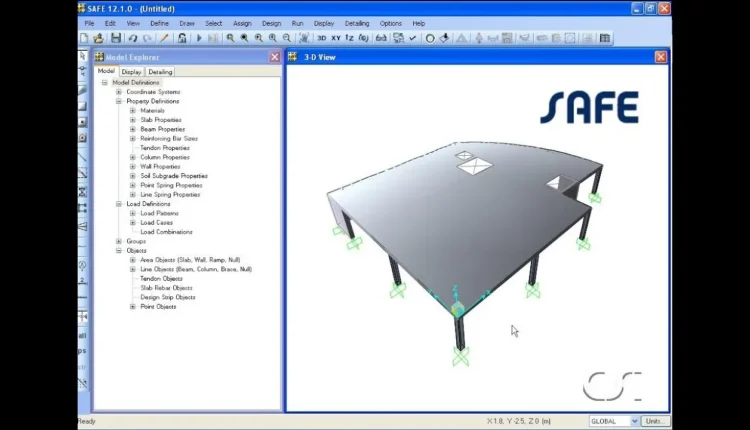
Task: Collapse the Property Definitions node
Action: (118, 101)
